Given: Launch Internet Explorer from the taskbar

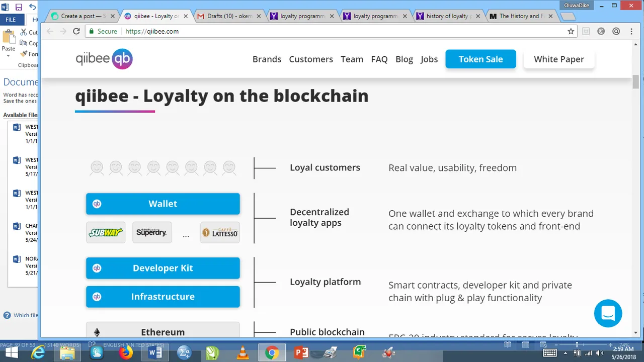Looking at the screenshot, I should [x=38, y=353].
